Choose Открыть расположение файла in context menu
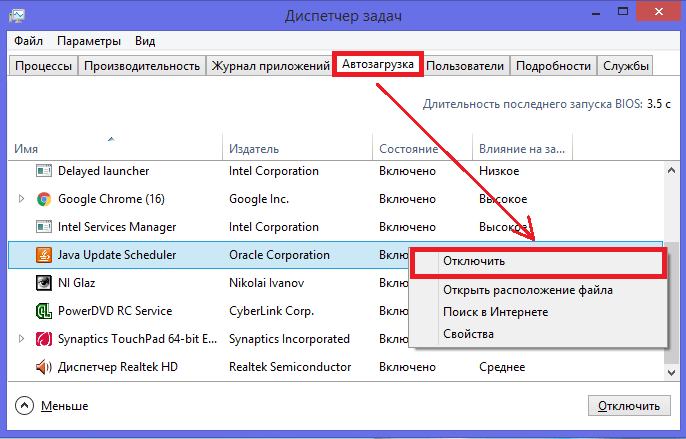 tap(538, 290)
